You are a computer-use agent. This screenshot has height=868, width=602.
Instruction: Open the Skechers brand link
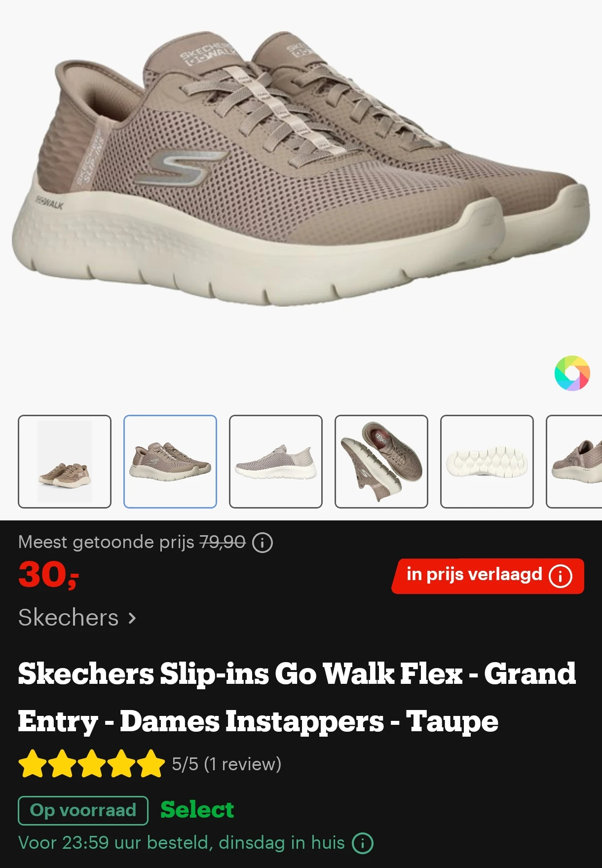[x=69, y=618]
